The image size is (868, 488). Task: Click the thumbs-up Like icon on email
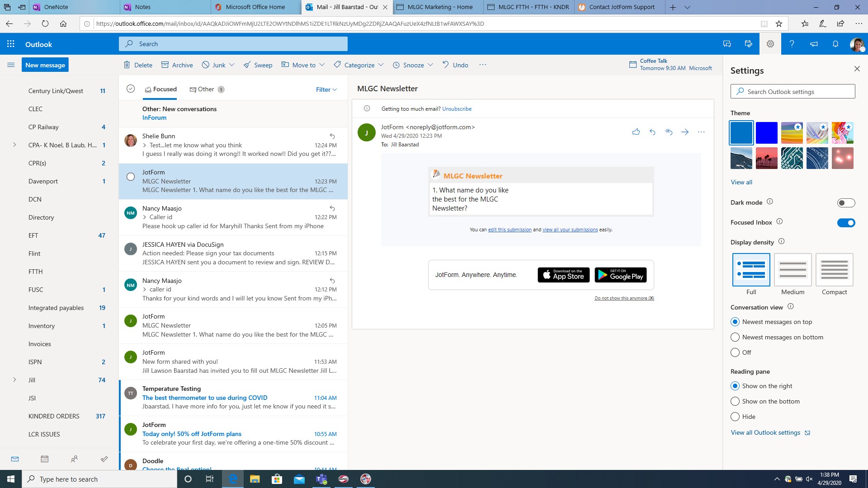pyautogui.click(x=636, y=132)
